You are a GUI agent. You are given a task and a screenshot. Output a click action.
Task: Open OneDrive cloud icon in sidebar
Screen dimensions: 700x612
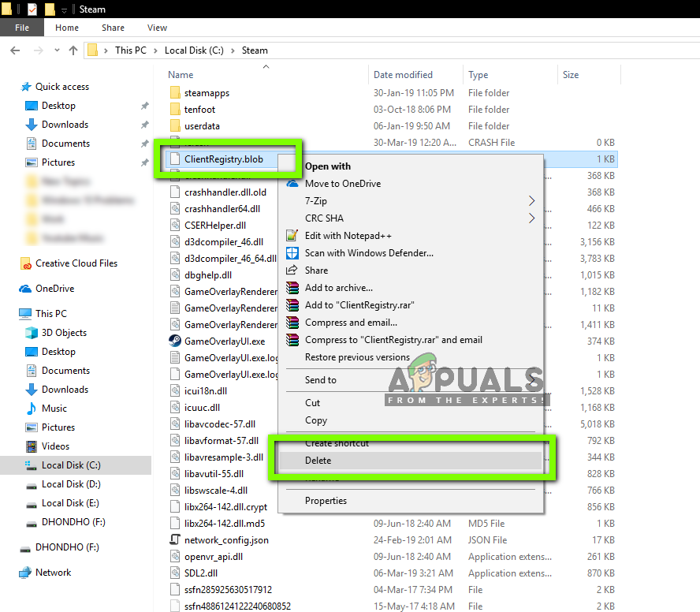(x=25, y=289)
